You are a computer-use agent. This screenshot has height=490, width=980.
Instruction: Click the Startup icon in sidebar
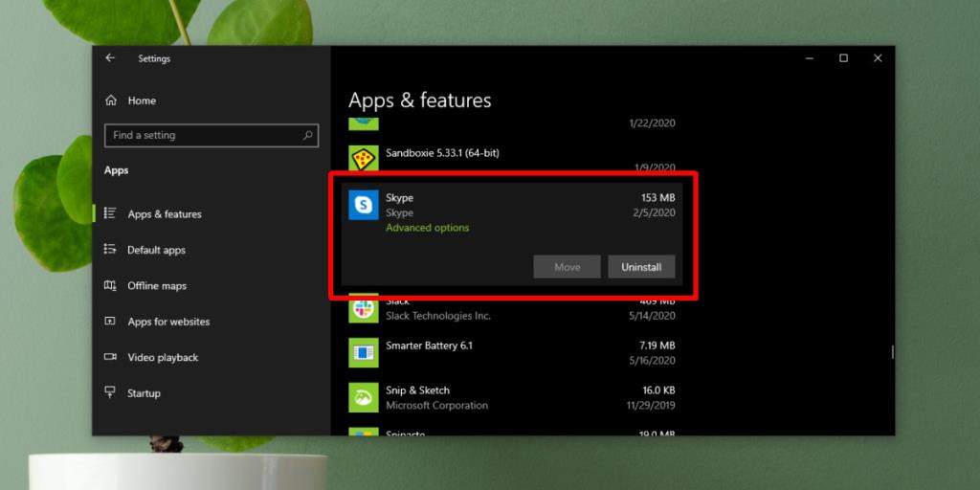point(110,393)
